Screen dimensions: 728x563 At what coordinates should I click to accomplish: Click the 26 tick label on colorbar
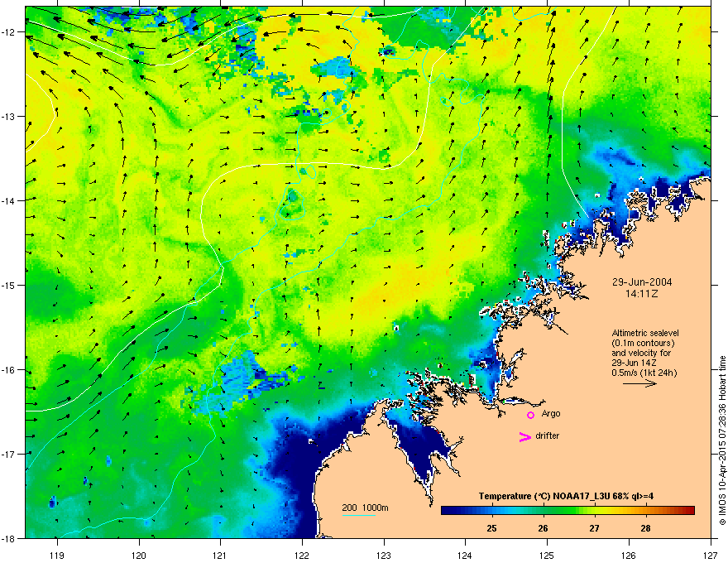pos(543,528)
